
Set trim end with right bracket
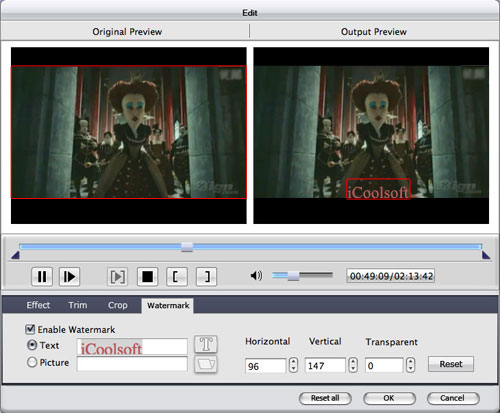[206, 277]
